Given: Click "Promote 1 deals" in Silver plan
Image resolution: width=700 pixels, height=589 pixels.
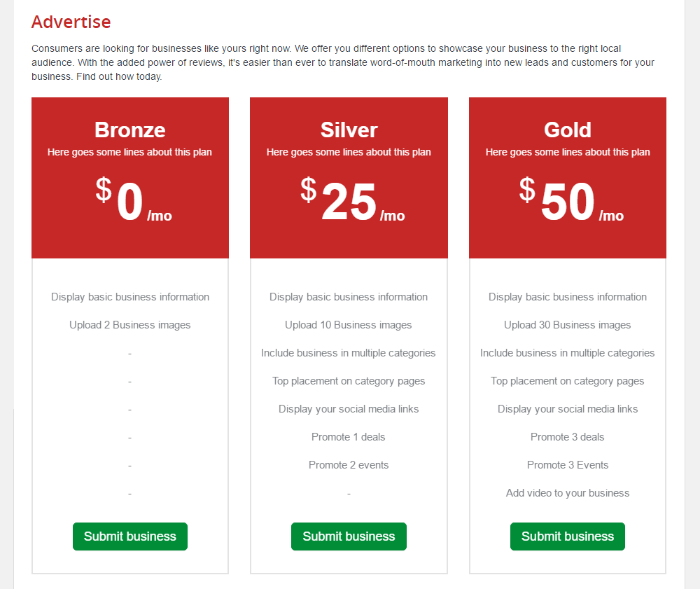Looking at the screenshot, I should pos(349,437).
